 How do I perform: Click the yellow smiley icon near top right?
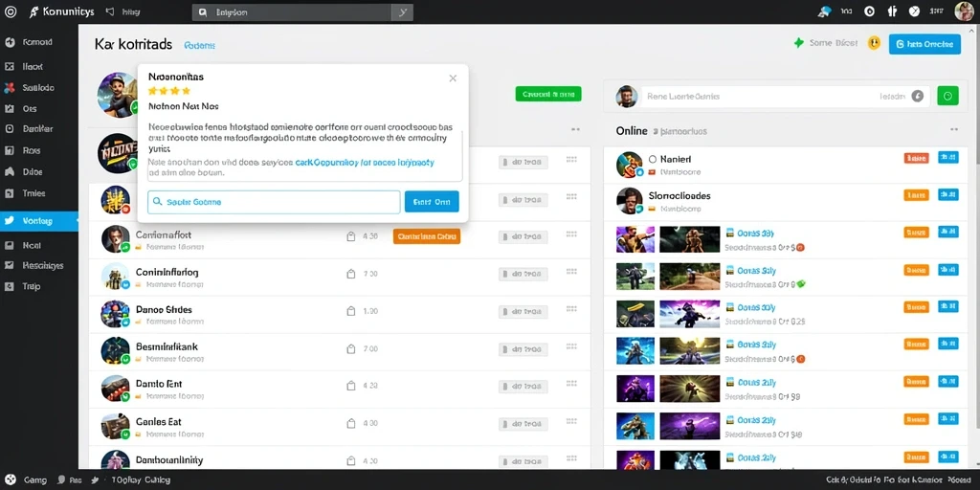click(x=874, y=43)
